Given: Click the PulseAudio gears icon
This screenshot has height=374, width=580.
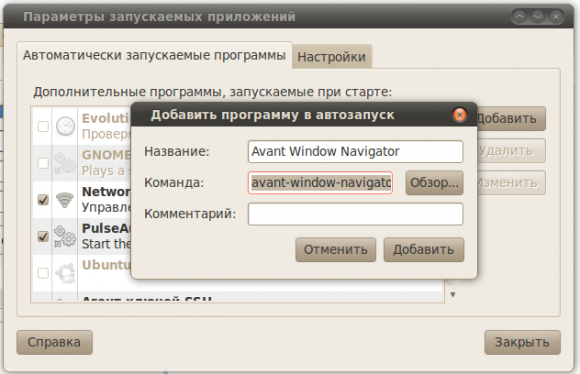Looking at the screenshot, I should pyautogui.click(x=65, y=236).
